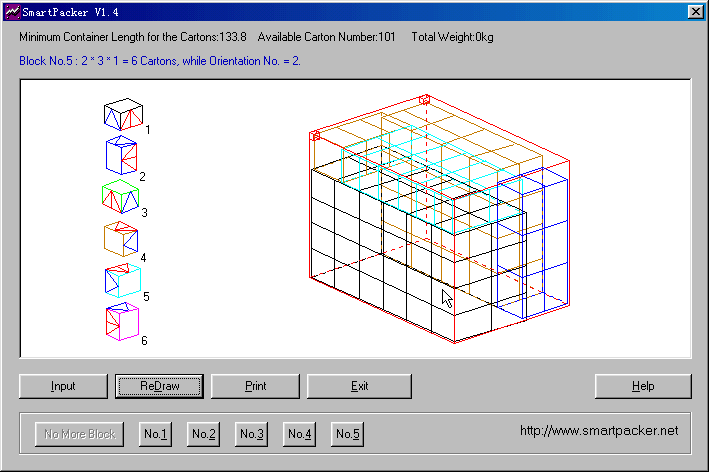View block No.3 details
Image resolution: width=709 pixels, height=472 pixels.
click(251, 434)
